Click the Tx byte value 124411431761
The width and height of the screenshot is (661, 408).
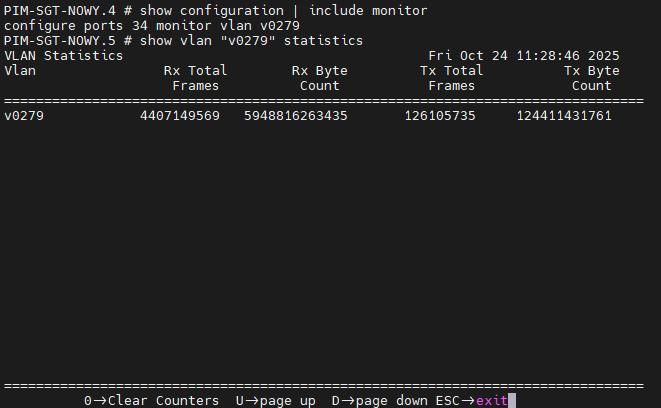[x=563, y=116]
